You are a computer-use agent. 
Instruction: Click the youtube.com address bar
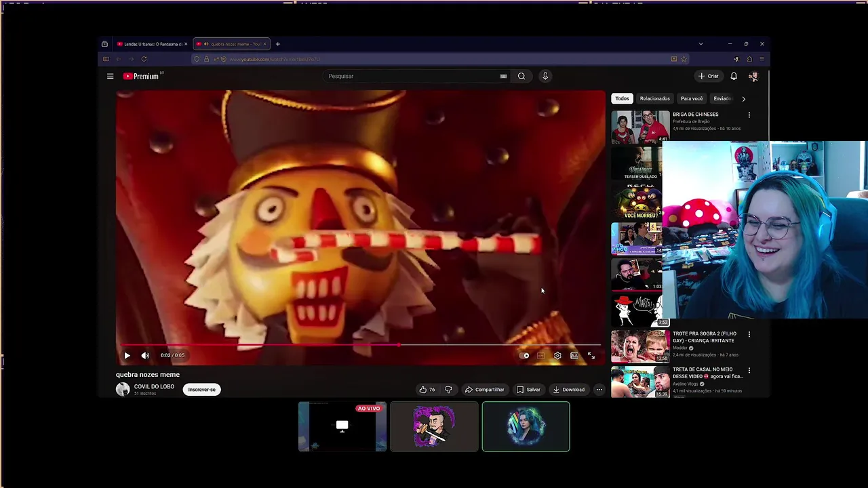tap(441, 59)
